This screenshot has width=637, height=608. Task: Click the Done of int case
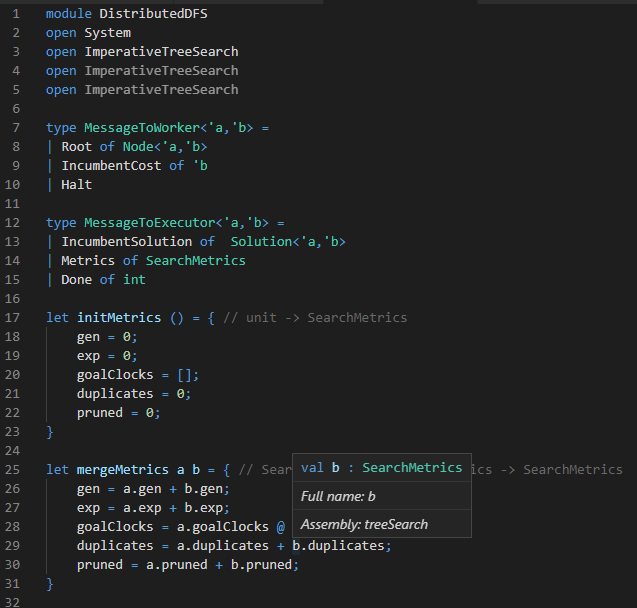[103, 279]
